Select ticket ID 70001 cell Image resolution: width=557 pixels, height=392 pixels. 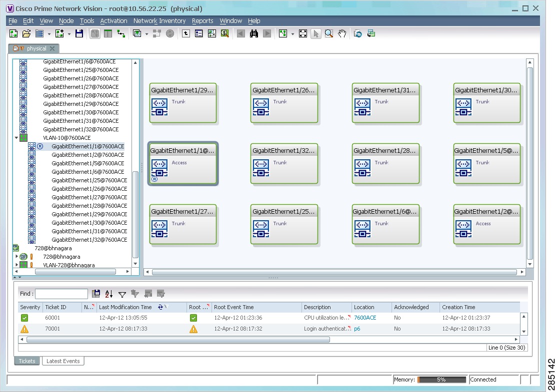tap(52, 329)
